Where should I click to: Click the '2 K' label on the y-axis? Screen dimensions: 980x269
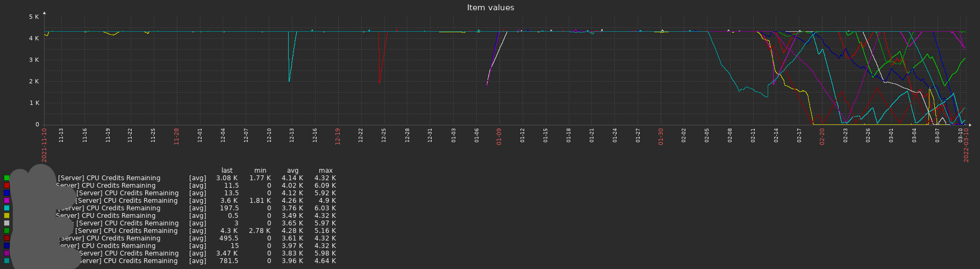coord(34,82)
